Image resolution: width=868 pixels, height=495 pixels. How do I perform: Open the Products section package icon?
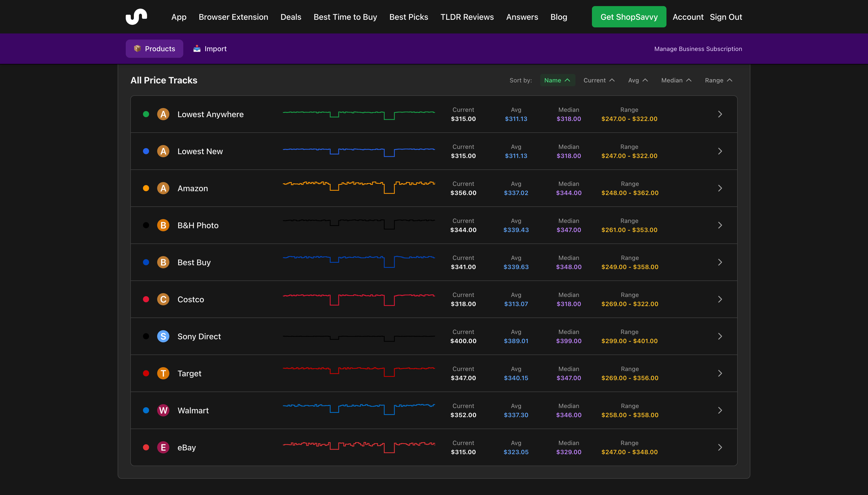[137, 48]
